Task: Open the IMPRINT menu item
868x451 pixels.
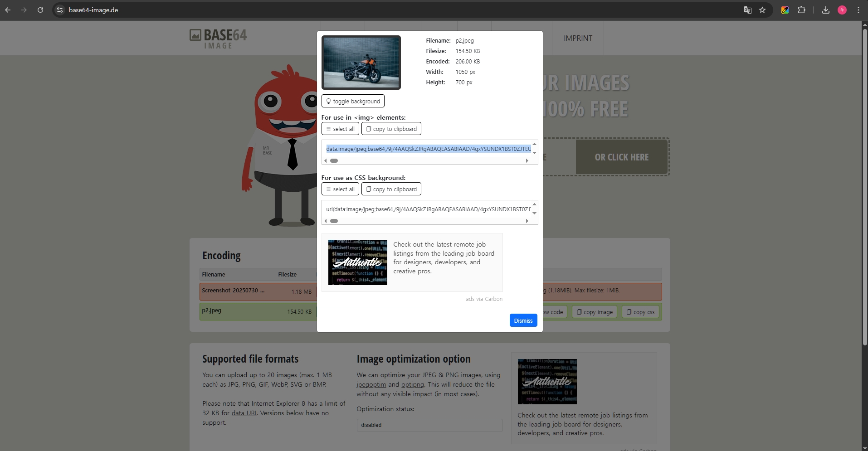Action: tap(578, 38)
